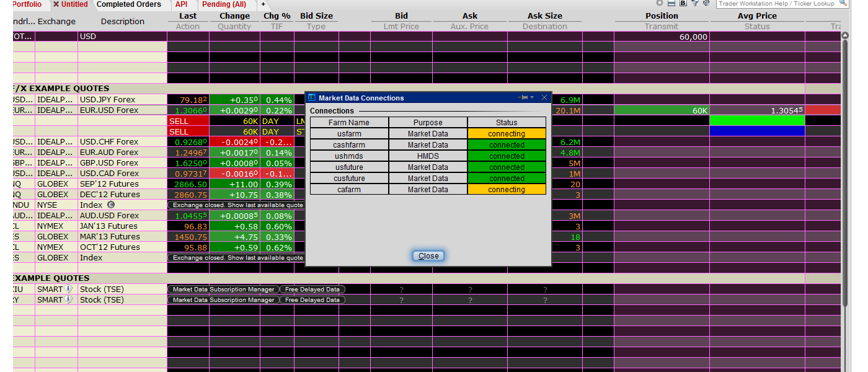Click Free Delayed Data in the RY row
This screenshot has width=868, height=372.
(312, 299)
